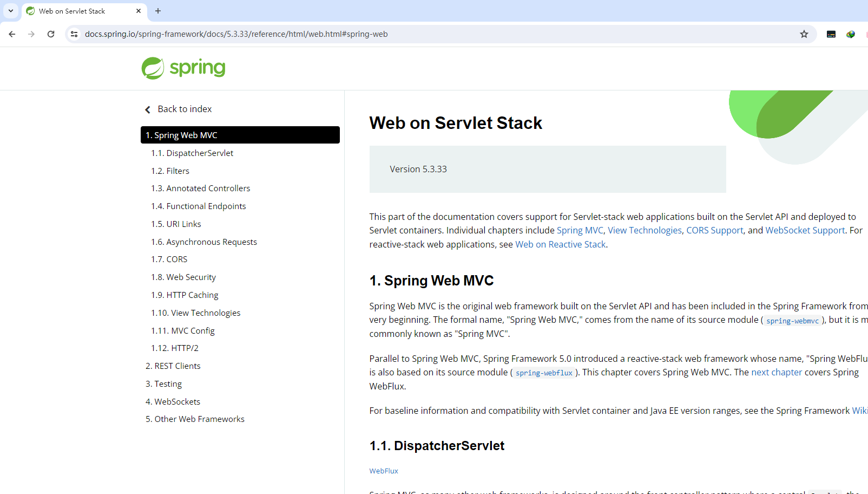868x494 pixels.
Task: Jump to 2. REST Clients chapter
Action: [x=173, y=366]
